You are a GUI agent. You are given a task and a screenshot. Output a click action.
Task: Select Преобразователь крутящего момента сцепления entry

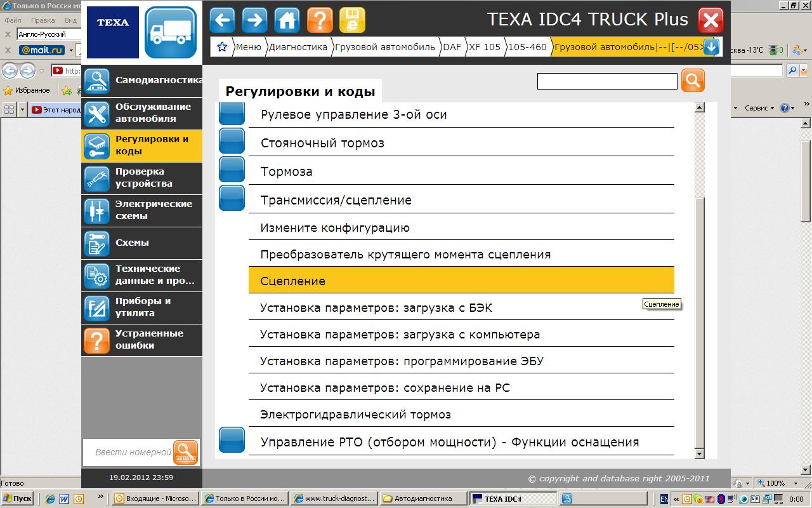coord(461,254)
